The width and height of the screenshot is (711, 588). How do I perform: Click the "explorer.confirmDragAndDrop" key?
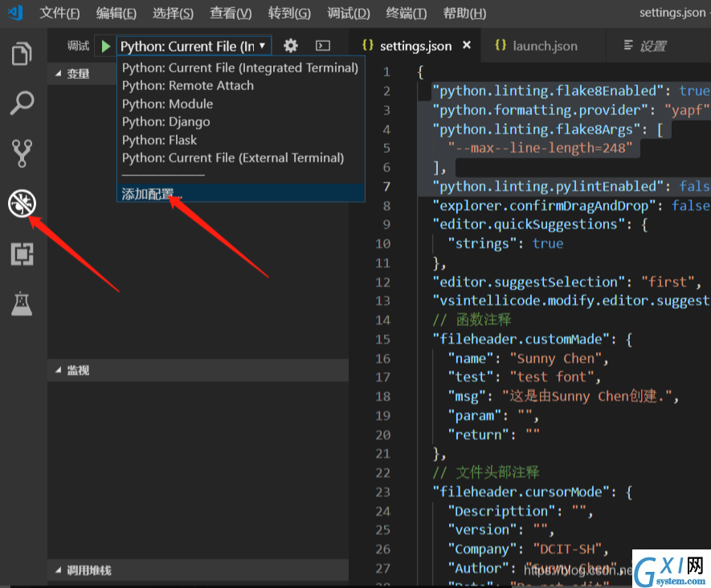coord(544,206)
